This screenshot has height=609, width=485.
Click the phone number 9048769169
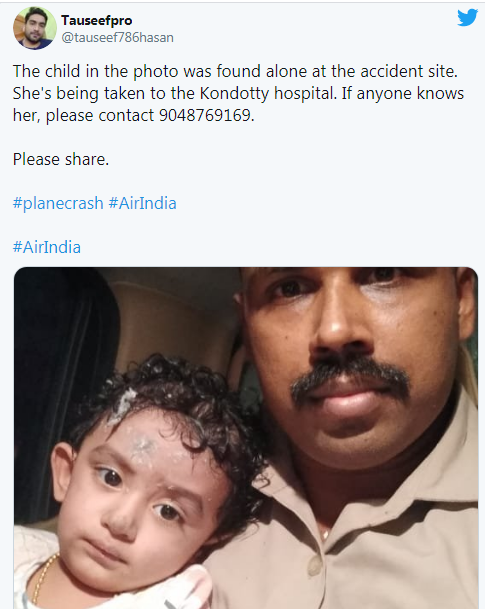[205, 115]
